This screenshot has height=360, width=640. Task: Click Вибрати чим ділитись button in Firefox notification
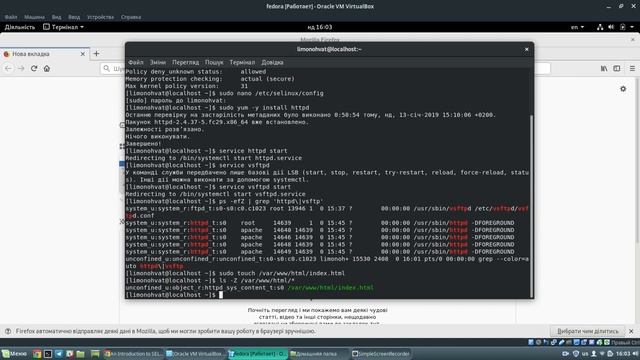[588, 331]
